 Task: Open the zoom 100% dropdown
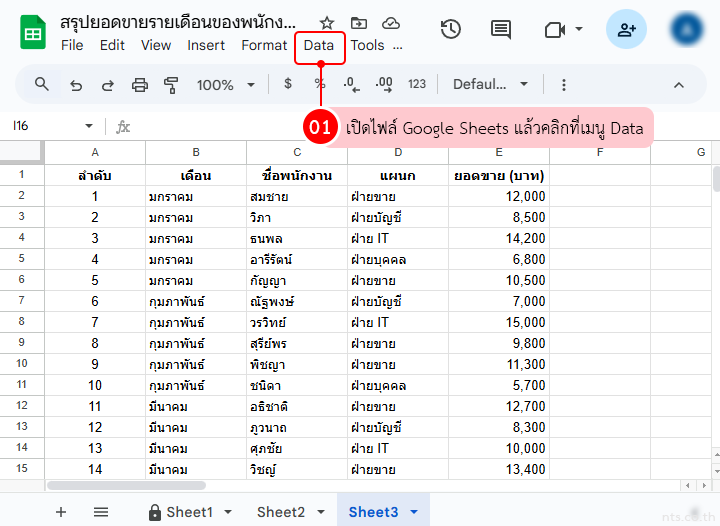[x=223, y=85]
